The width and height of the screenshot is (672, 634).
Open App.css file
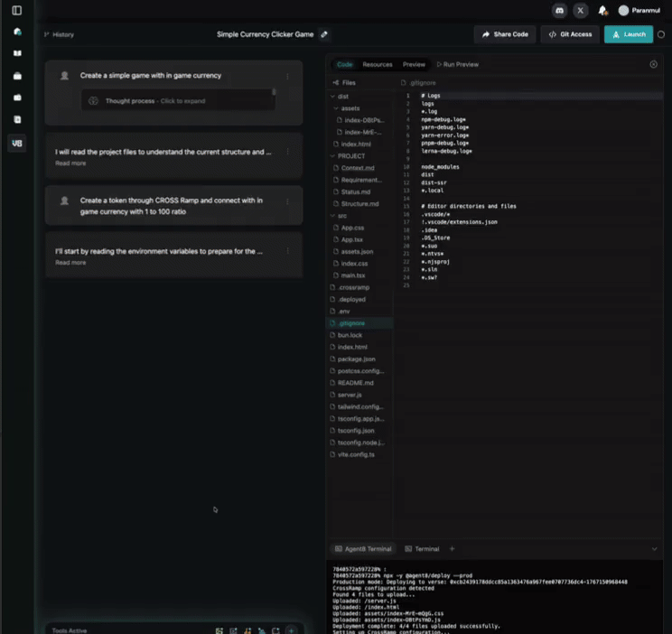coord(352,228)
